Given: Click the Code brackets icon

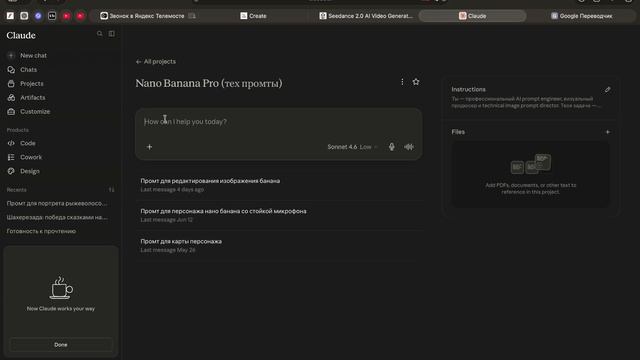Looking at the screenshot, I should coord(11,143).
